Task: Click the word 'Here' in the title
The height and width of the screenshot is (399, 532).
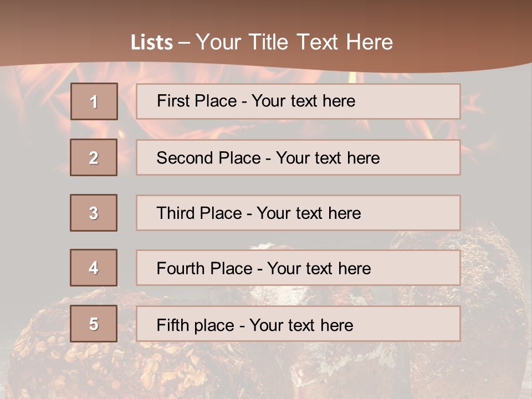Action: [x=369, y=42]
